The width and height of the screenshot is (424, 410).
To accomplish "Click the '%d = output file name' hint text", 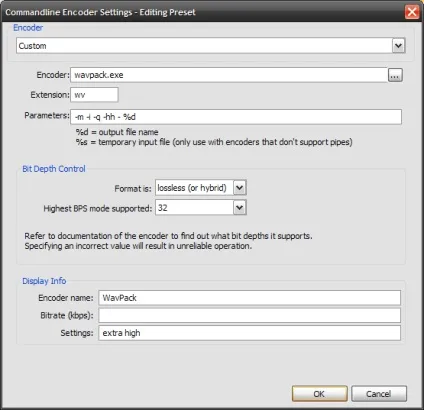I will (x=117, y=132).
